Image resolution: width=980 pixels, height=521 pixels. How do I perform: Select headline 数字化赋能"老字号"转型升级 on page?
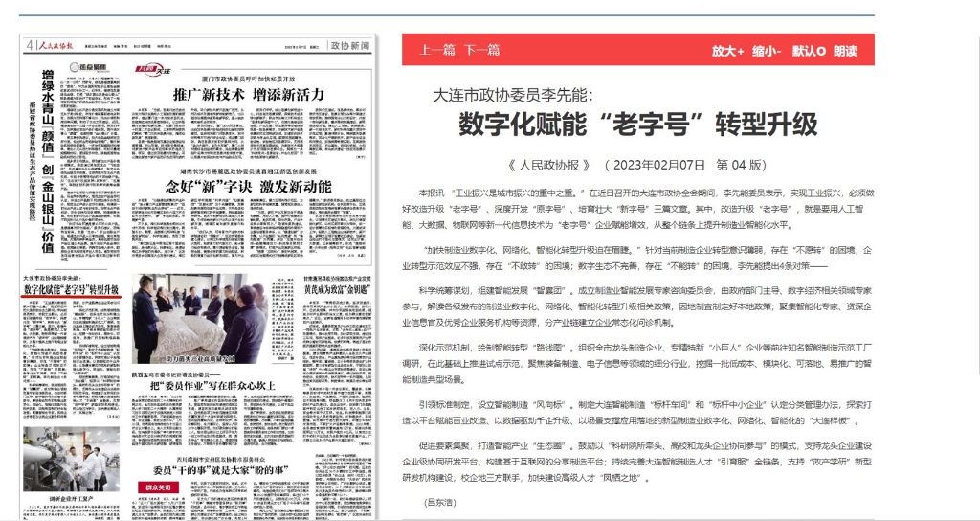[x=72, y=289]
